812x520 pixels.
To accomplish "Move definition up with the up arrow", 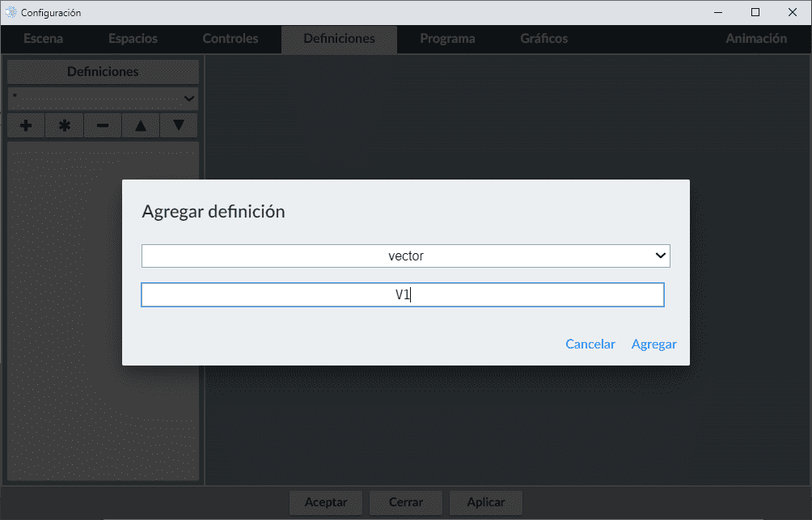I will [x=141, y=125].
